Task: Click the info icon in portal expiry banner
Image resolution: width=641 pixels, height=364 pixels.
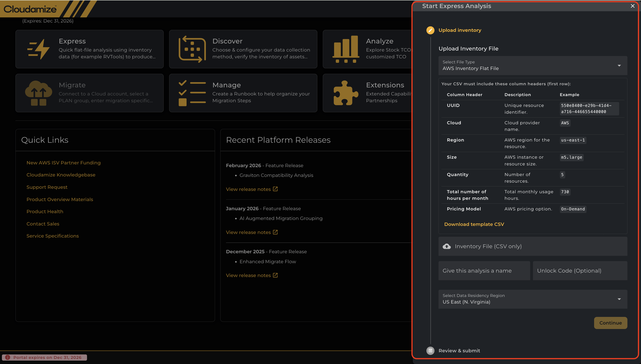Action: click(x=7, y=357)
